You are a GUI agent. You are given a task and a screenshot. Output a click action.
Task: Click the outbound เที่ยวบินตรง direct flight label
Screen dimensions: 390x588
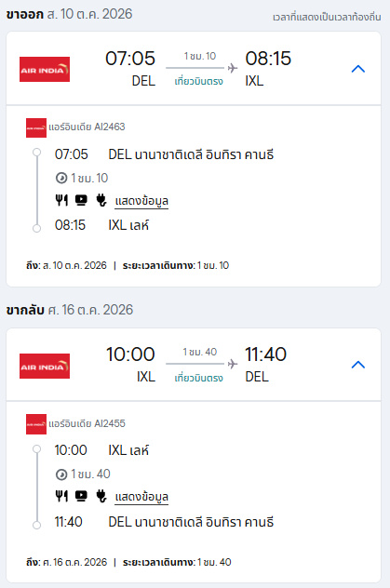pyautogui.click(x=199, y=81)
